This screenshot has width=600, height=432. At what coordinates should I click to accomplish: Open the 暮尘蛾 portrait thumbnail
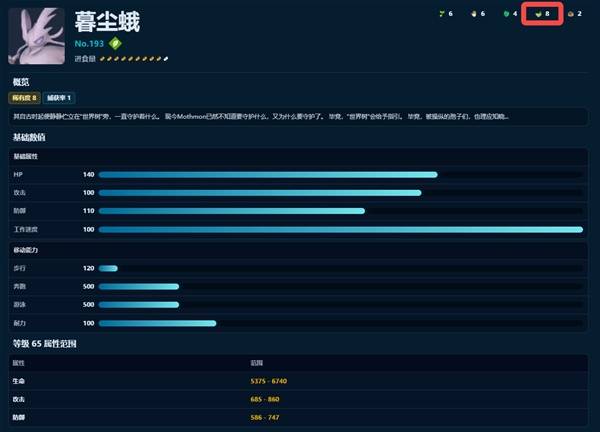tap(36, 36)
